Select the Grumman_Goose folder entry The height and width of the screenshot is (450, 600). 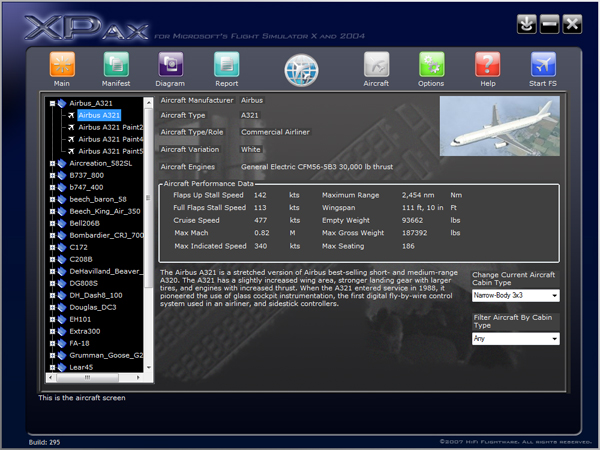[106, 355]
